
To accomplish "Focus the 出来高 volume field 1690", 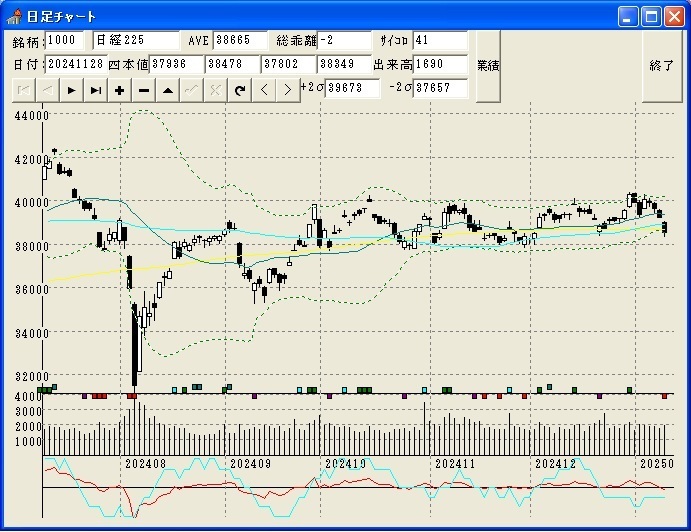I will (440, 64).
